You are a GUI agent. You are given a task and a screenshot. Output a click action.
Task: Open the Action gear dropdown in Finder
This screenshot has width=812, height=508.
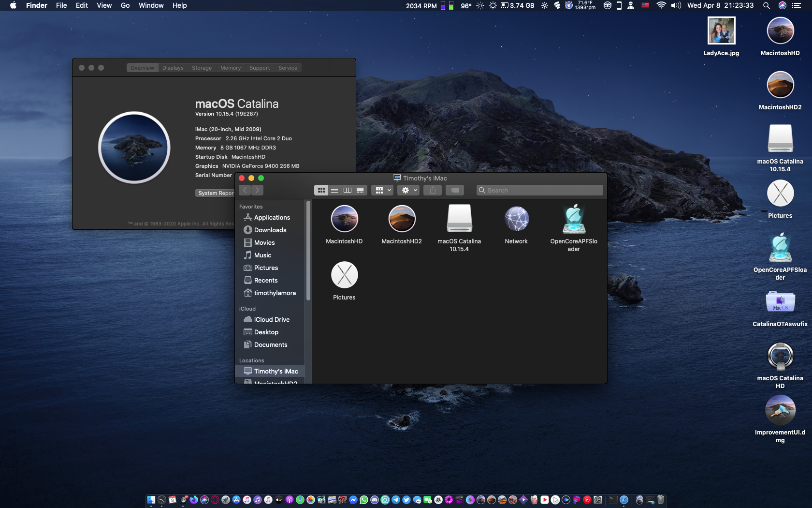[x=409, y=190]
